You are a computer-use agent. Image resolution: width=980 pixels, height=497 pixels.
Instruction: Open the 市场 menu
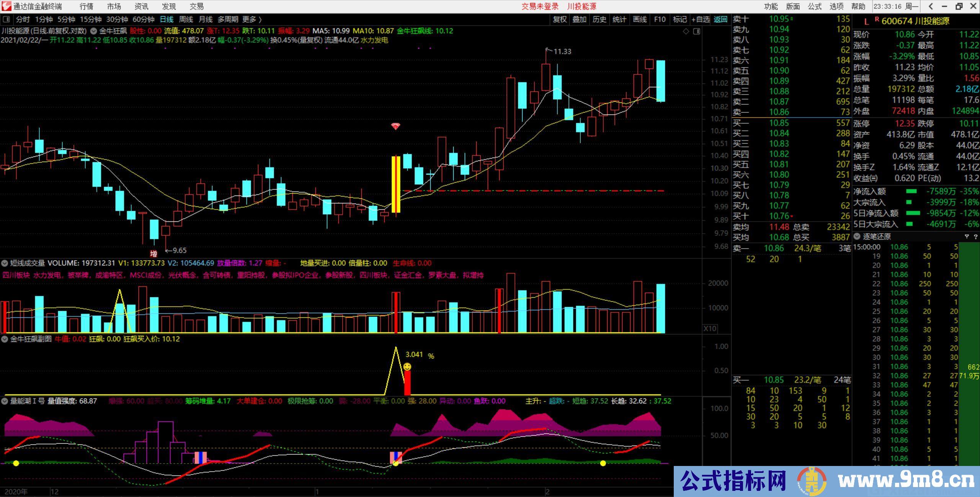coord(114,7)
